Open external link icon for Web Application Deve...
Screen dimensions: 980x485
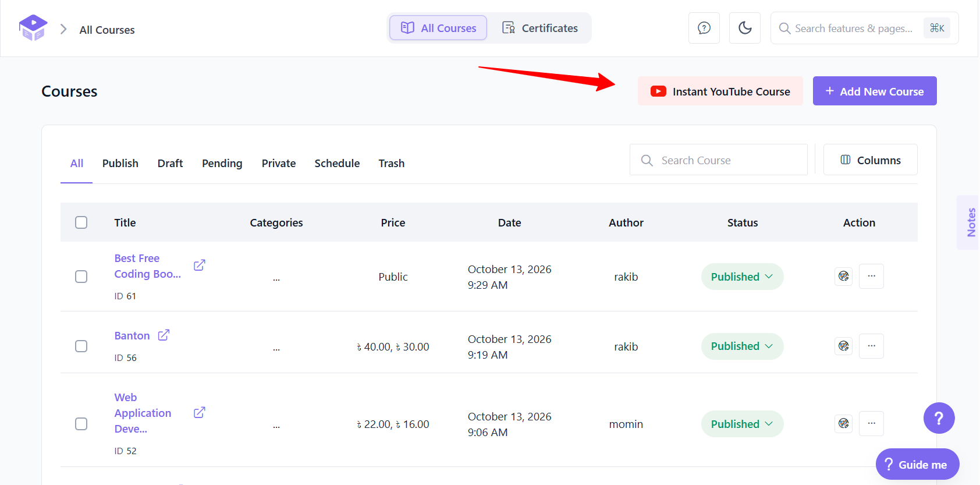pos(200,412)
